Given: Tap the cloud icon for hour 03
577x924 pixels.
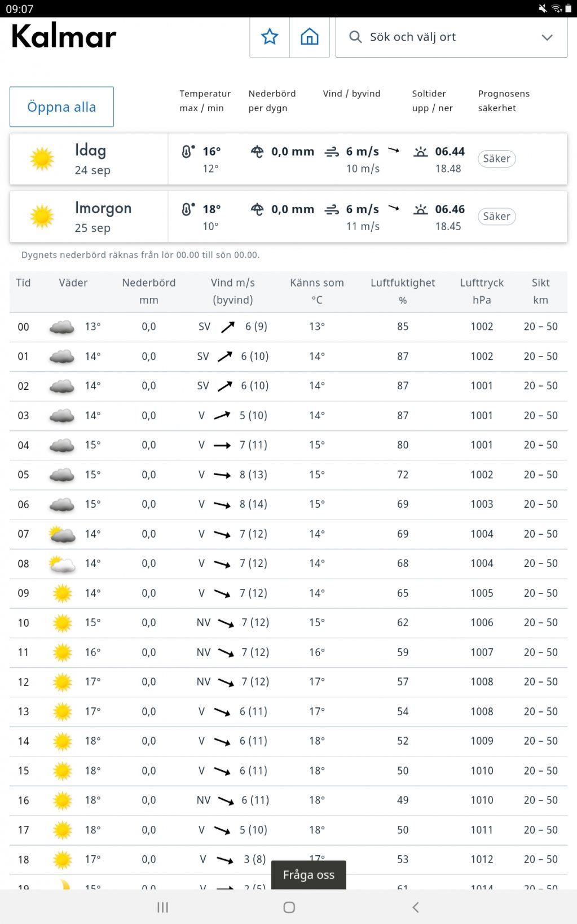Looking at the screenshot, I should click(62, 416).
